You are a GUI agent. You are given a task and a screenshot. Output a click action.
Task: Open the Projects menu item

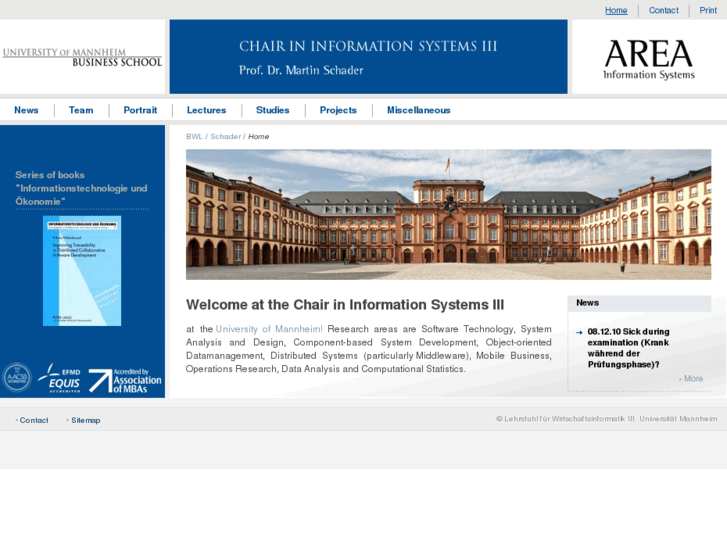point(338,110)
